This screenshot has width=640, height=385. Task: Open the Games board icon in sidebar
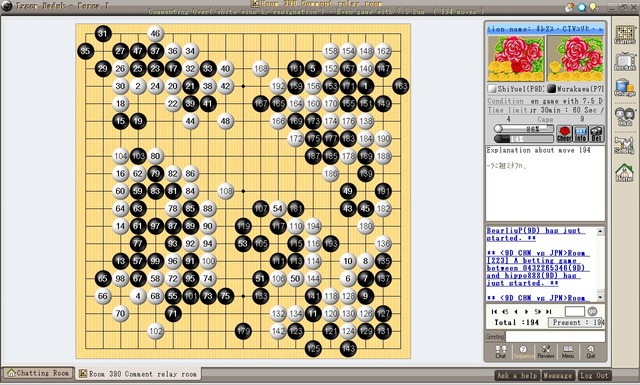[x=625, y=35]
